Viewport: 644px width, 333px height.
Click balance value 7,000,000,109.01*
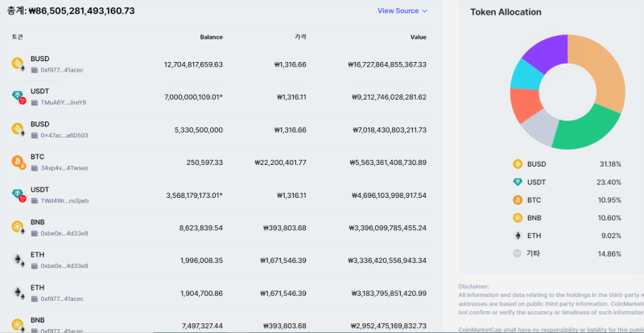click(193, 97)
